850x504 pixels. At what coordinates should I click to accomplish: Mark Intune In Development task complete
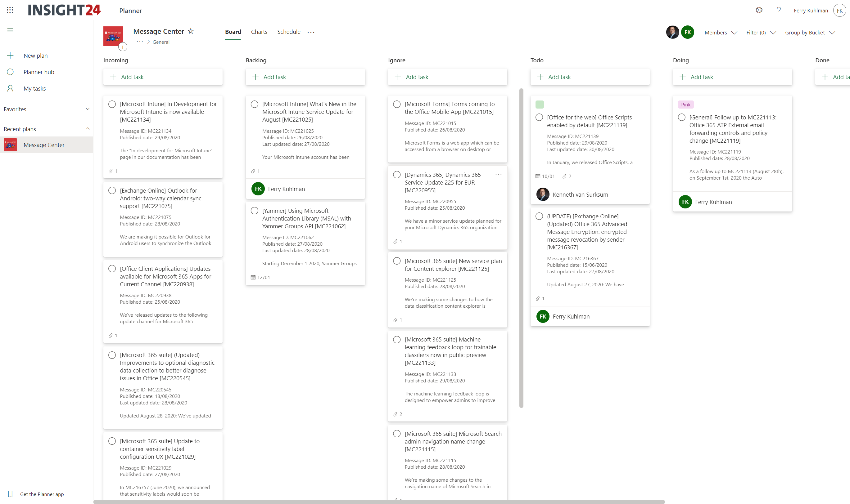coord(112,104)
